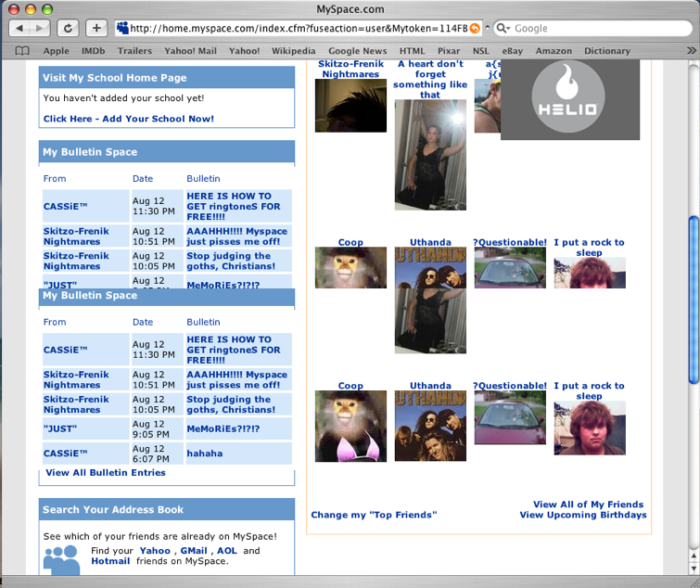Viewport: 700px width, 588px height.
Task: Open the Apple bookmark
Action: [57, 51]
